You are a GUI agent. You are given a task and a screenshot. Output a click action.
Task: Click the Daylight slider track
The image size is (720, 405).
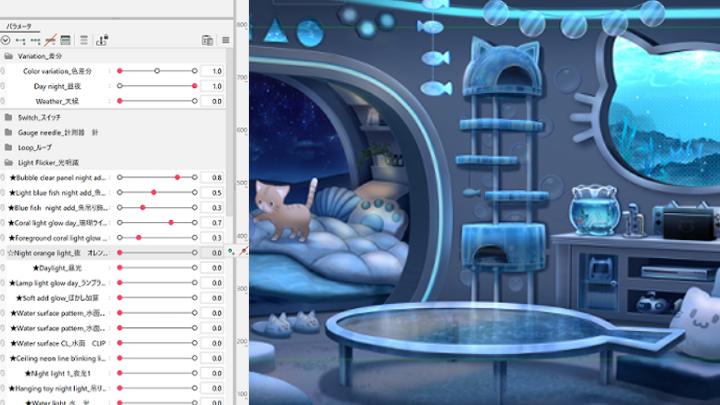[x=157, y=268]
